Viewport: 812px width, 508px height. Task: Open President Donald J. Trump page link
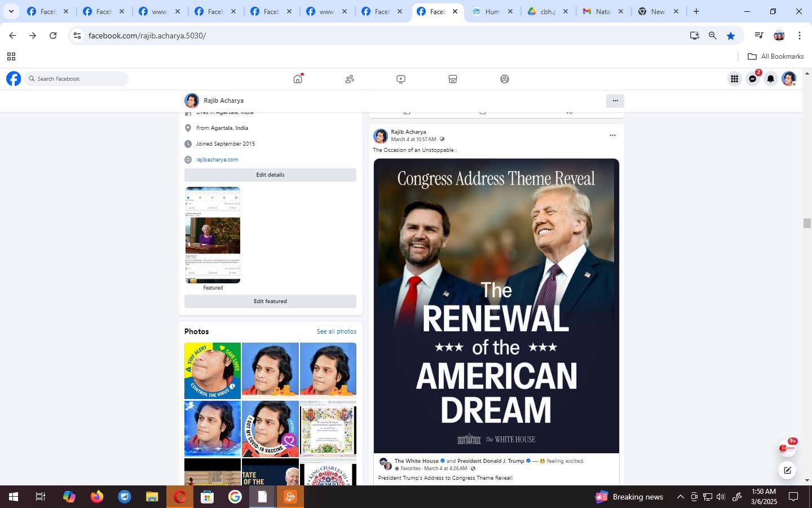tap(491, 461)
